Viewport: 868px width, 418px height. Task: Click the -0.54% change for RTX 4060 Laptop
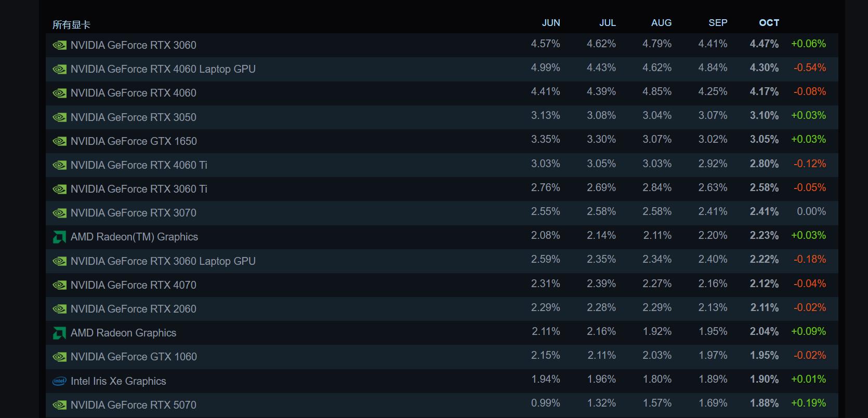pyautogui.click(x=809, y=68)
